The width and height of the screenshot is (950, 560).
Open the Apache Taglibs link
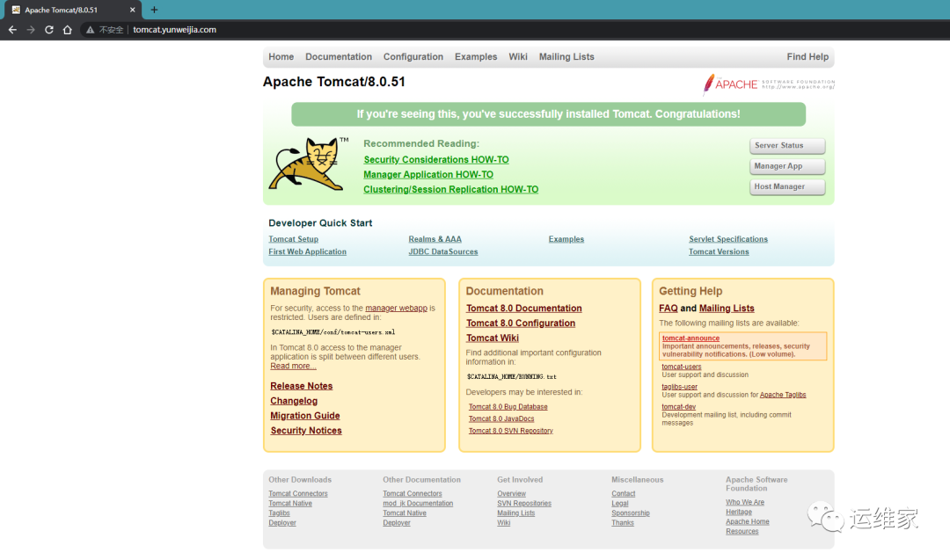(x=783, y=395)
